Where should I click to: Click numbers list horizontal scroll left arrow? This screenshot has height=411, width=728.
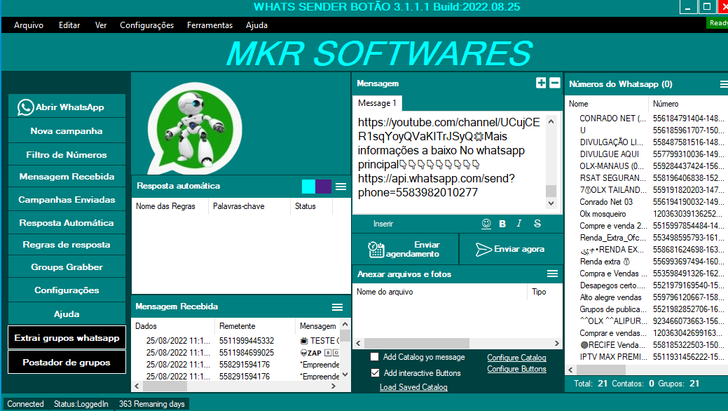tap(571, 370)
